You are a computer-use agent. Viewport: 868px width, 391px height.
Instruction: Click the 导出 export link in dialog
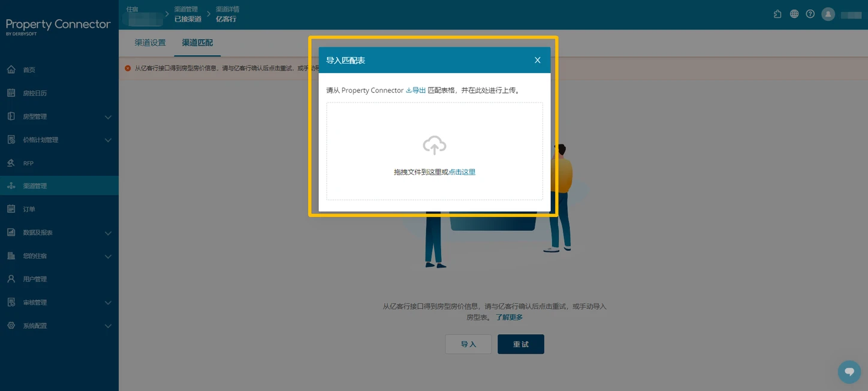point(416,91)
